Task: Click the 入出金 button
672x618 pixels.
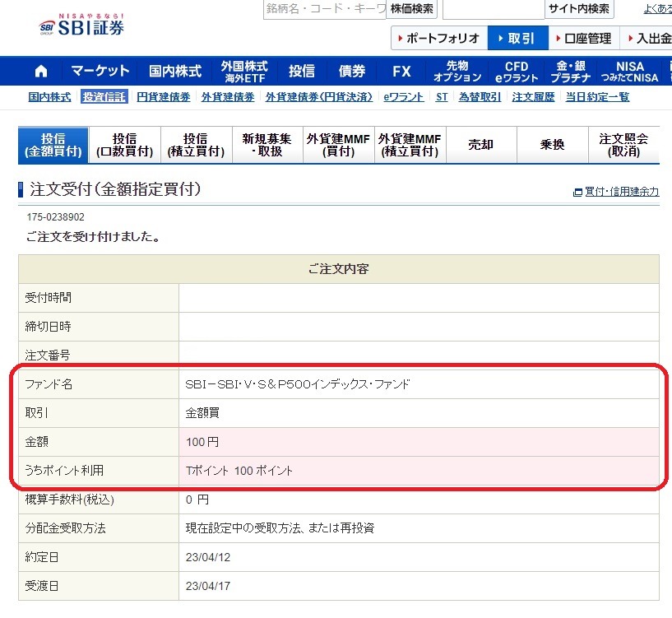Action: coord(648,38)
